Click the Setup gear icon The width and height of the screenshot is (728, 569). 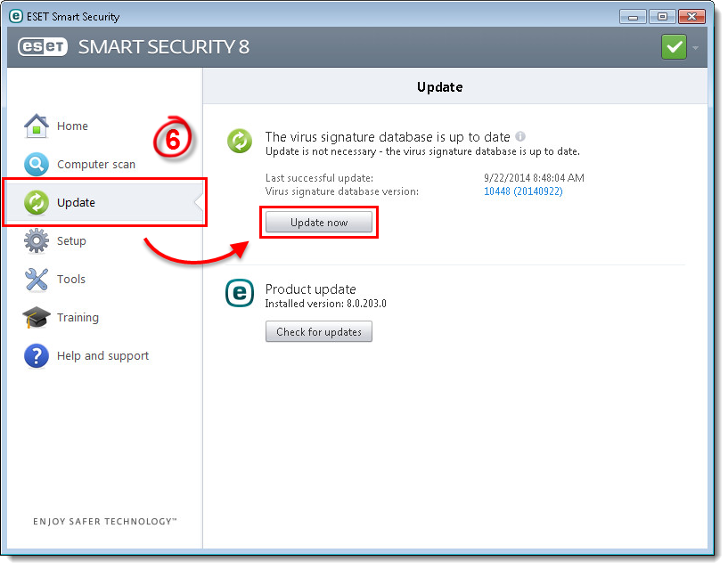[x=36, y=241]
